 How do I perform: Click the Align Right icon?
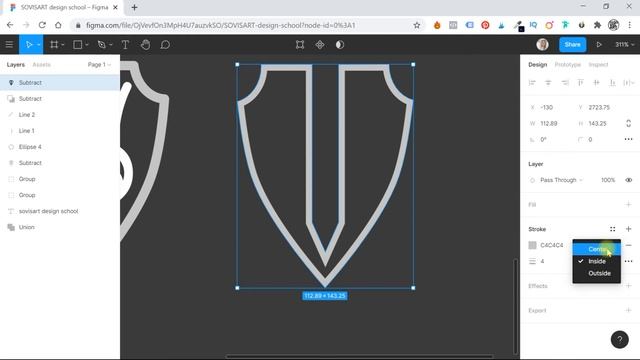(564, 83)
